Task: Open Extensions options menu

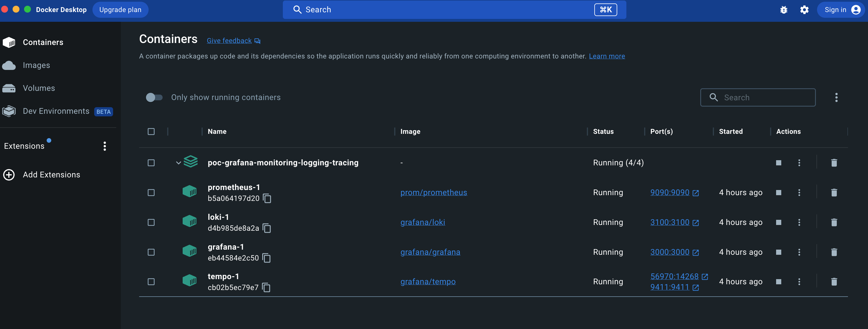Action: coord(104,146)
